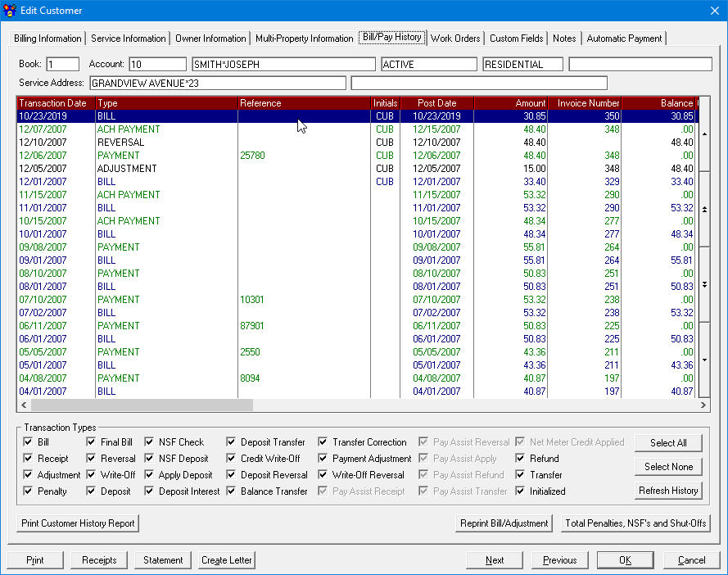Toggle the Credit Write-Off checkbox
728x575 pixels.
point(231,458)
